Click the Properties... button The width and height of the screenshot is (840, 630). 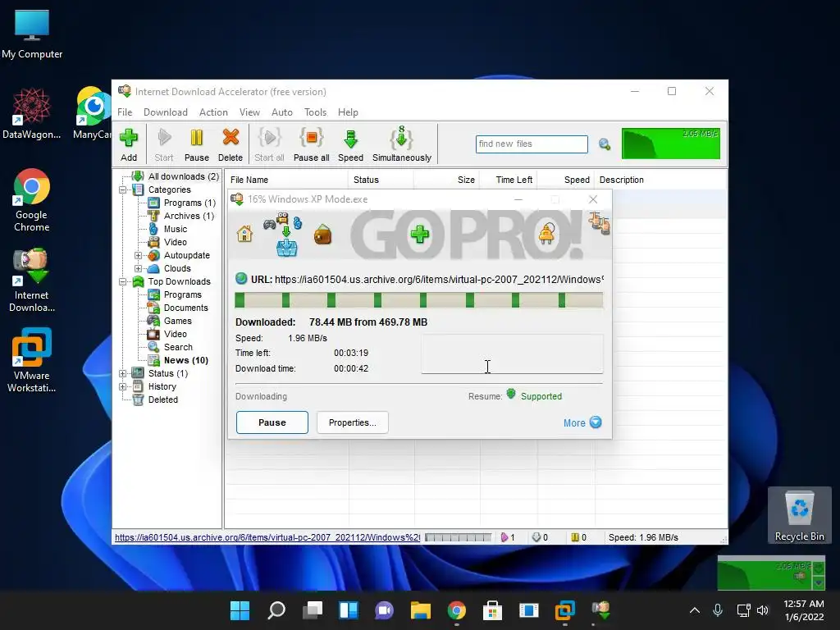[353, 422]
